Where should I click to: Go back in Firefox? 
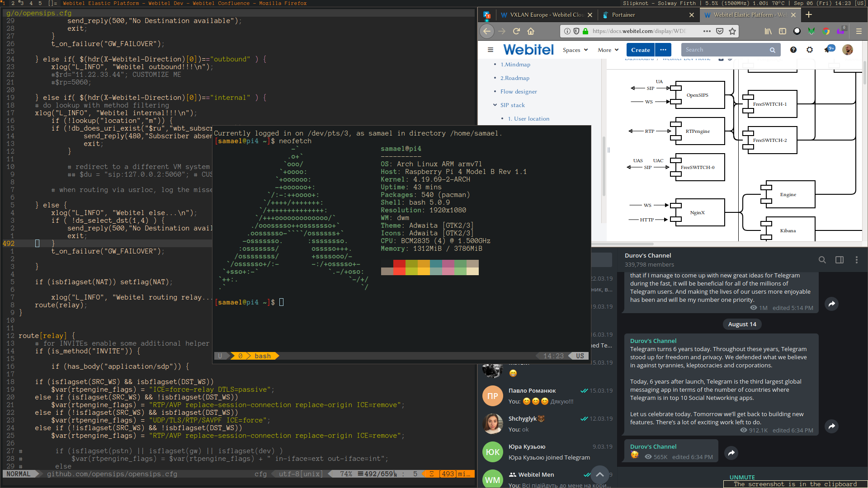click(x=486, y=31)
